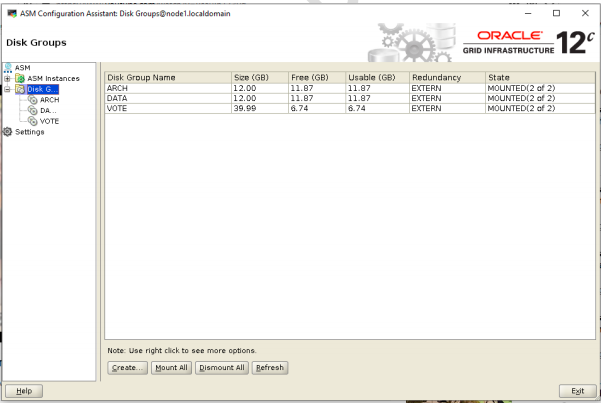Click the DA... disk group icon in the tree

pos(33,111)
